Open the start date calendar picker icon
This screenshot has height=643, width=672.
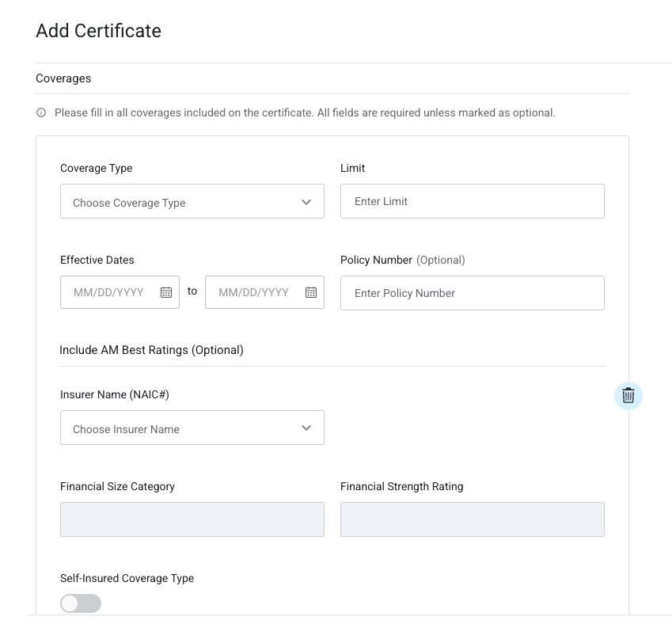point(166,292)
